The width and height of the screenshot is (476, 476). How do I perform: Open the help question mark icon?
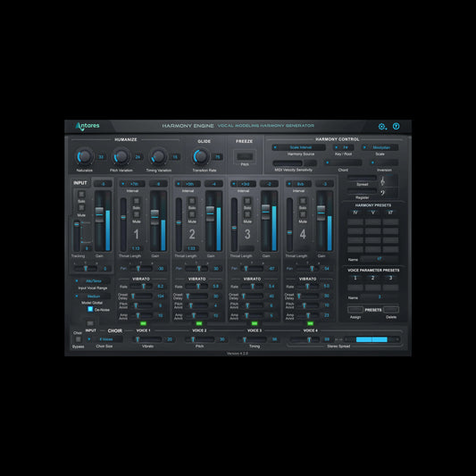[396, 126]
